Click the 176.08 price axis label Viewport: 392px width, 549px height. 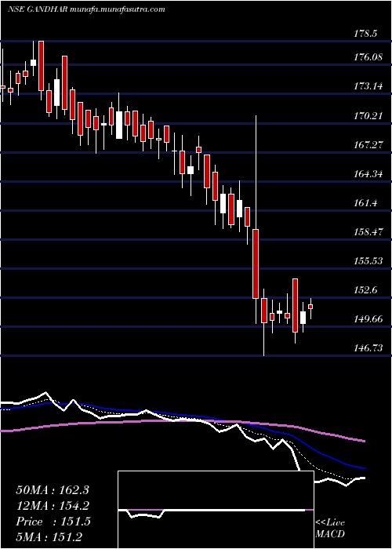(x=367, y=57)
